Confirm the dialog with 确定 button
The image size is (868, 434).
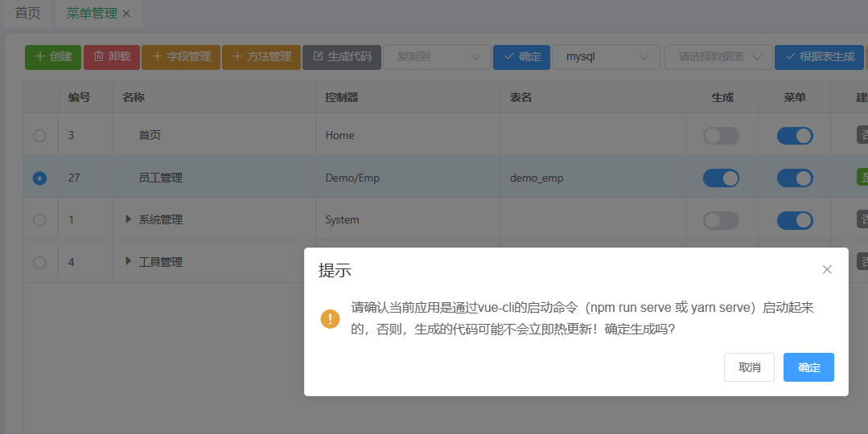[808, 367]
